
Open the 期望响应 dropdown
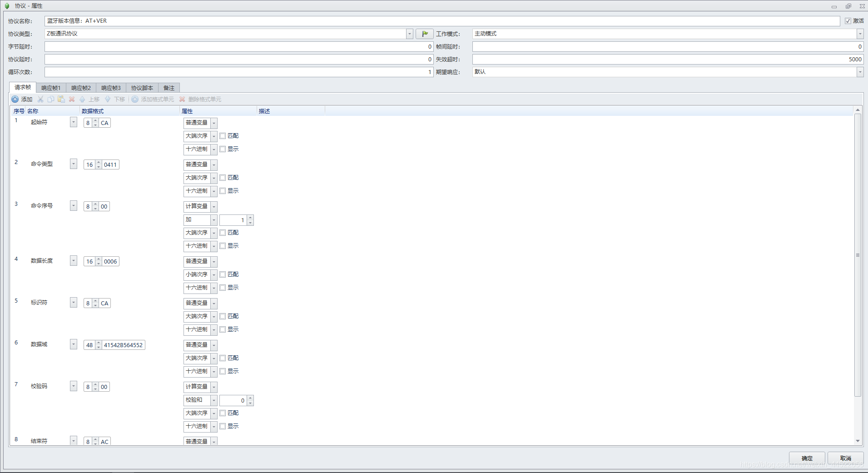(x=860, y=72)
